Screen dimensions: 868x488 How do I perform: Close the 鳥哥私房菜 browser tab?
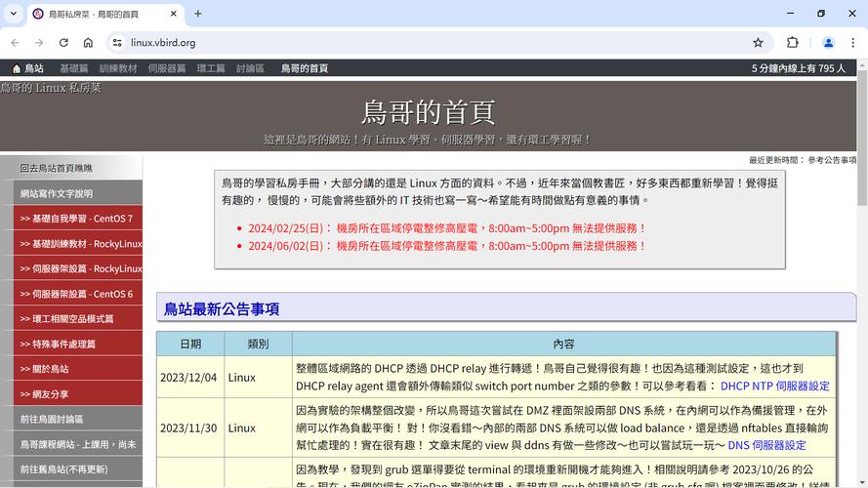pyautogui.click(x=173, y=14)
